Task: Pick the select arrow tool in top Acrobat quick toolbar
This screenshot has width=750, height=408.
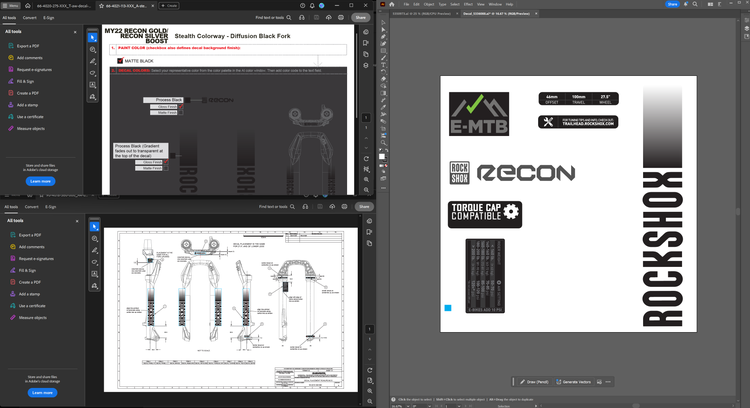Action: (x=93, y=37)
